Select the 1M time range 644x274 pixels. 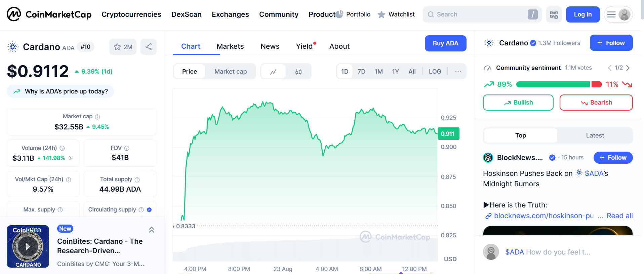point(378,71)
